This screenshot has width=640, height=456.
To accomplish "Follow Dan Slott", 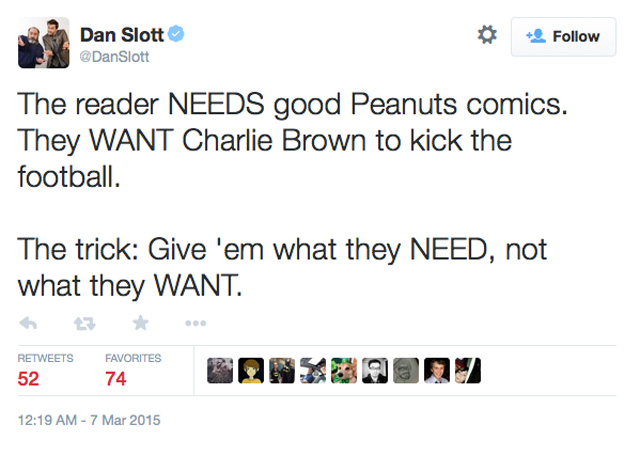I will point(562,36).
